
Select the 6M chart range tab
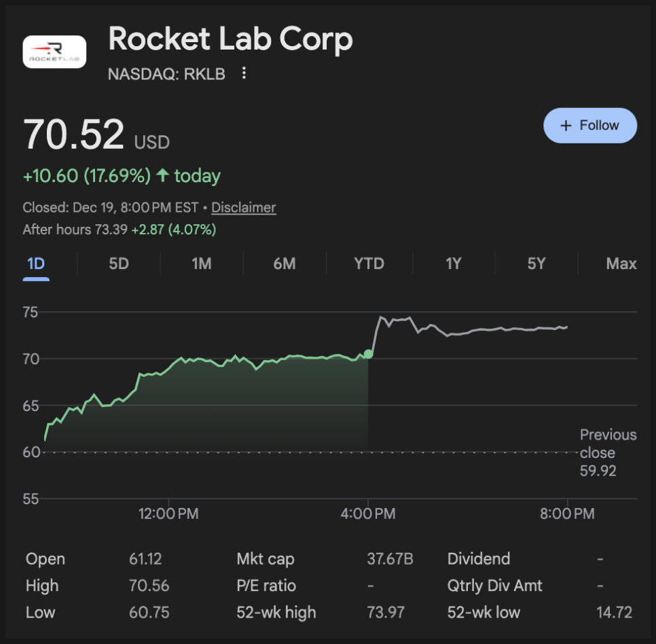click(x=285, y=264)
